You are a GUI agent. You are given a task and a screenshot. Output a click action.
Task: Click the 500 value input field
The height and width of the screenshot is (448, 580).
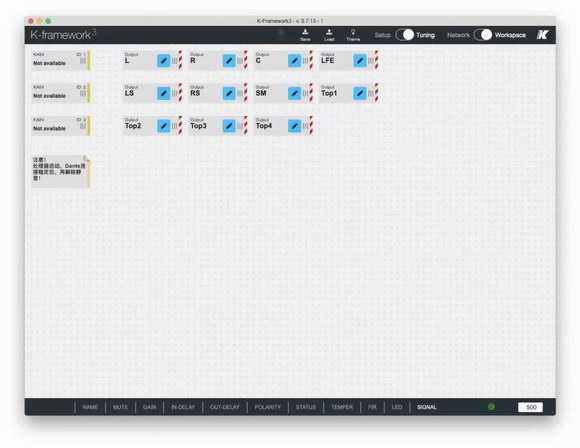pos(530,407)
